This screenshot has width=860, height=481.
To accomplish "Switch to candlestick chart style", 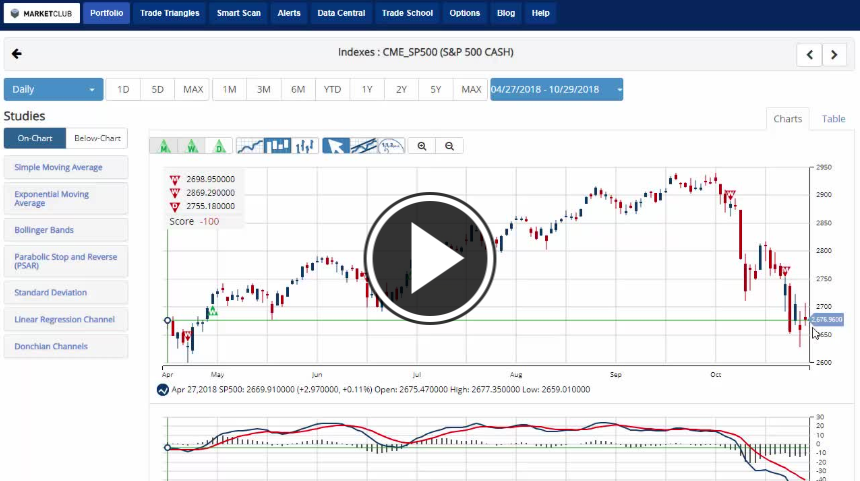I will coord(277,146).
